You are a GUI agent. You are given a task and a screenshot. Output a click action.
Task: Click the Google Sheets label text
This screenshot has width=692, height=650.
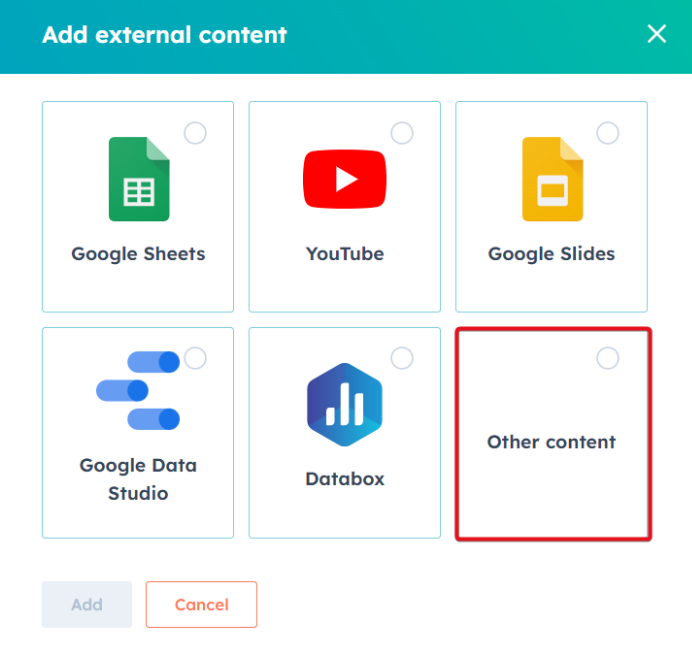pos(138,254)
